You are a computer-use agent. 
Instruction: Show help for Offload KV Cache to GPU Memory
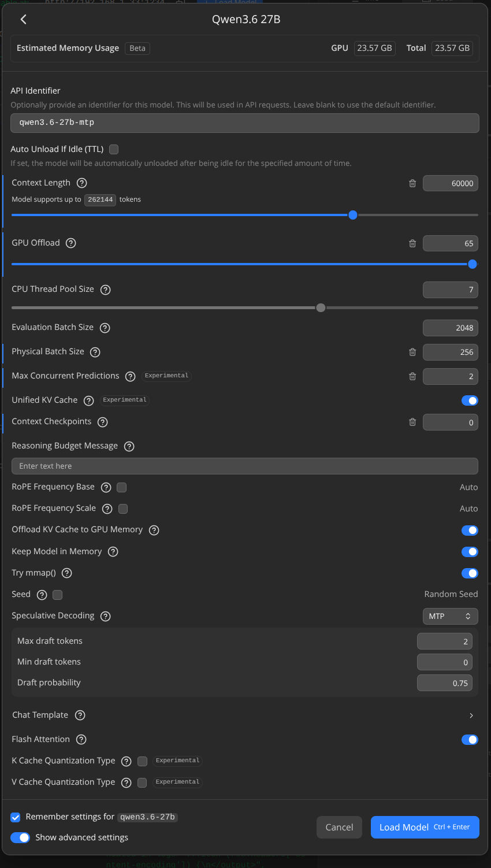click(154, 530)
